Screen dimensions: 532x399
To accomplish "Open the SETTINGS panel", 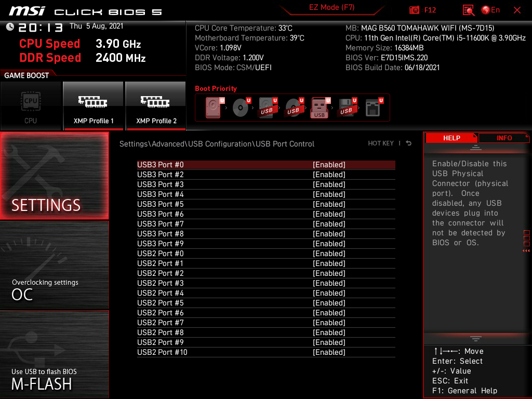I will point(54,176).
